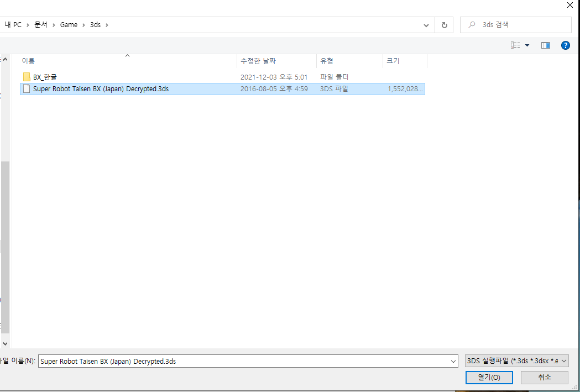580x392 pixels.
Task: Click the 열기(O) open button
Action: (x=489, y=377)
